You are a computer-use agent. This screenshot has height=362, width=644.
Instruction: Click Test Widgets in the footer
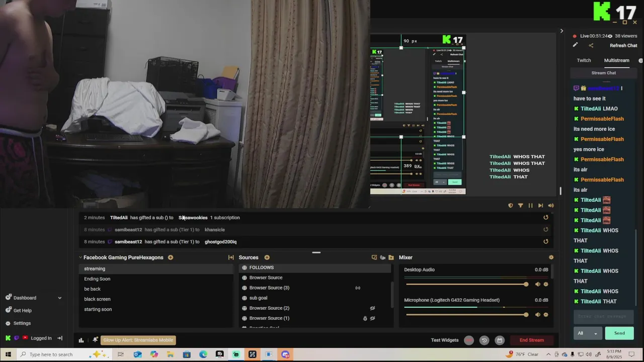[x=445, y=340]
